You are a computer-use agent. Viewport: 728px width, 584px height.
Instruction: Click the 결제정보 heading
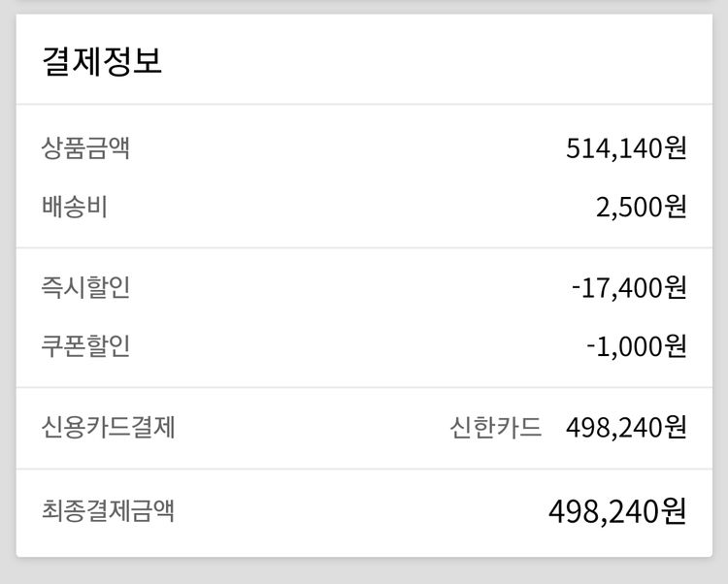[102, 61]
